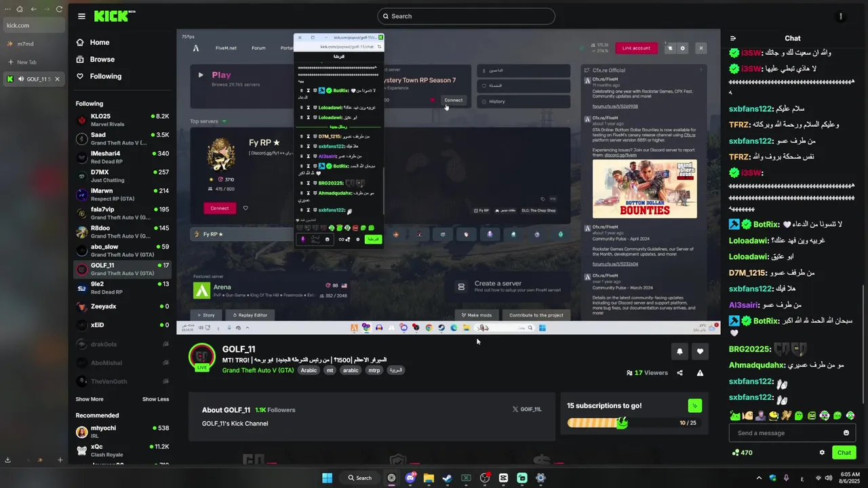
Task: Click the 1.1K Followers text
Action: pos(275,410)
